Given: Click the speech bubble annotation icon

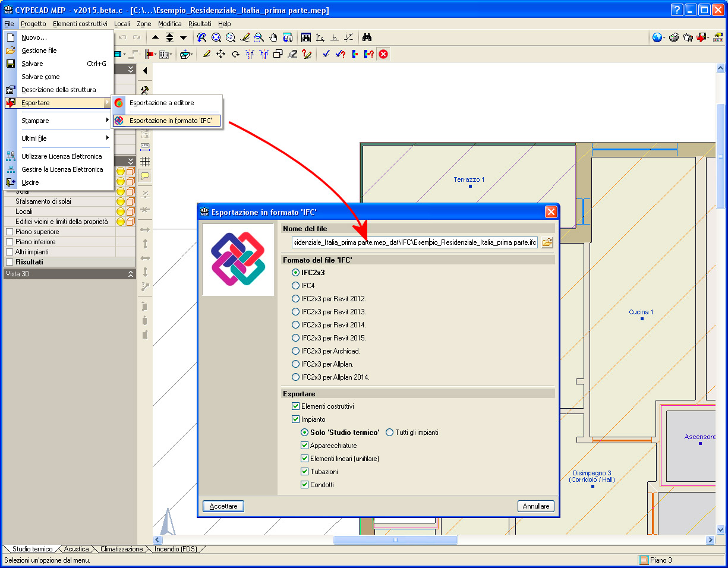Looking at the screenshot, I should pyautogui.click(x=145, y=176).
